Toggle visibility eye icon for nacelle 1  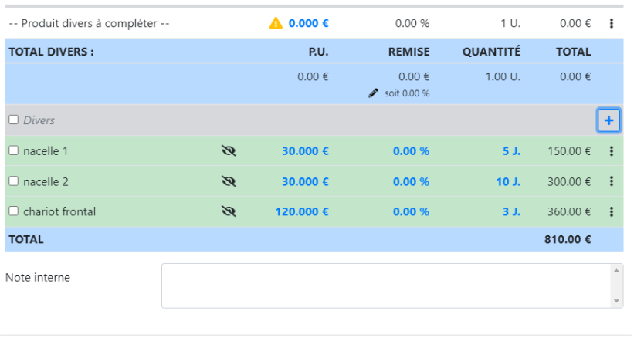[x=229, y=151]
